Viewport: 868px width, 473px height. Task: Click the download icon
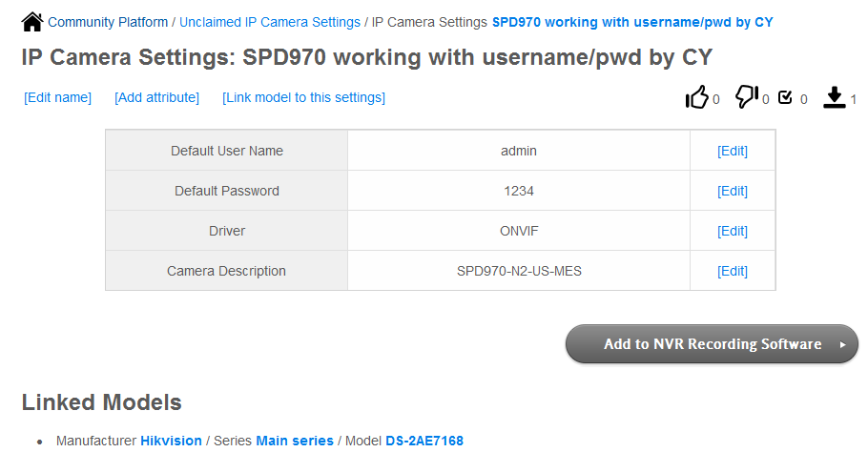click(835, 97)
